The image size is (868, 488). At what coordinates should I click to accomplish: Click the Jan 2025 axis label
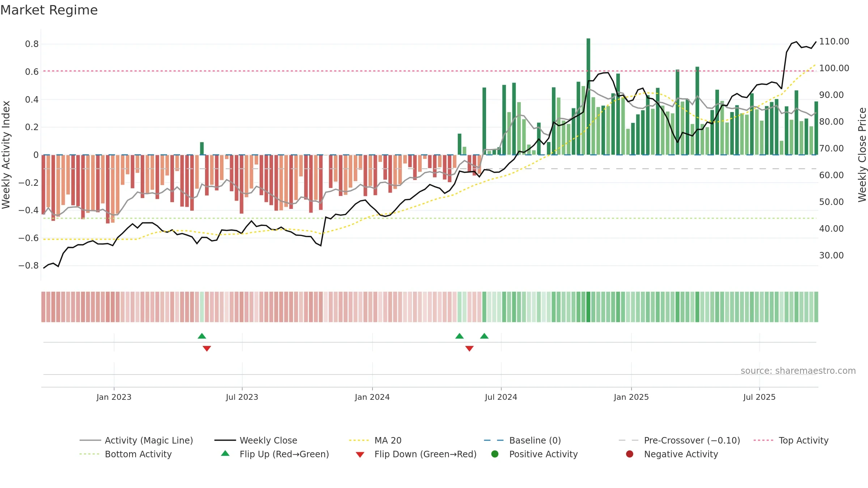(x=631, y=397)
